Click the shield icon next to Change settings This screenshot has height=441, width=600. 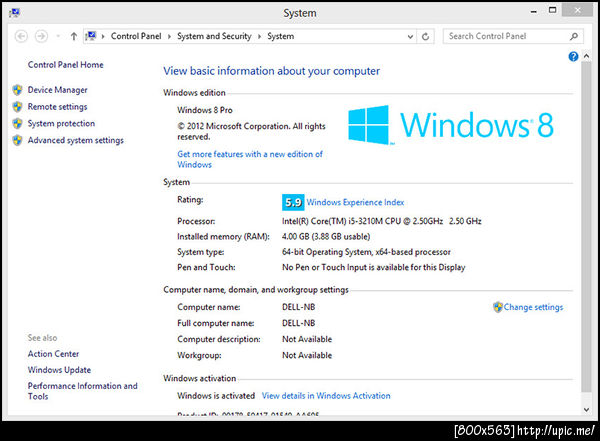tap(497, 307)
